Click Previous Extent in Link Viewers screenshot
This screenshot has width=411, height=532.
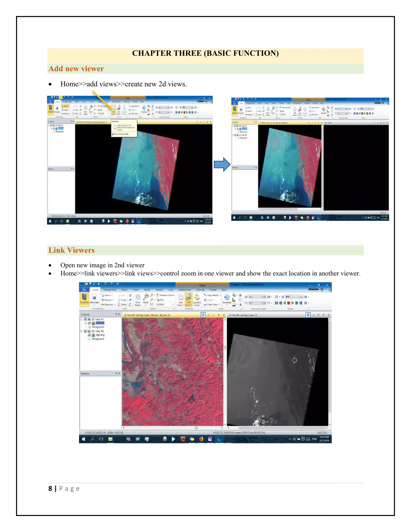[165, 295]
